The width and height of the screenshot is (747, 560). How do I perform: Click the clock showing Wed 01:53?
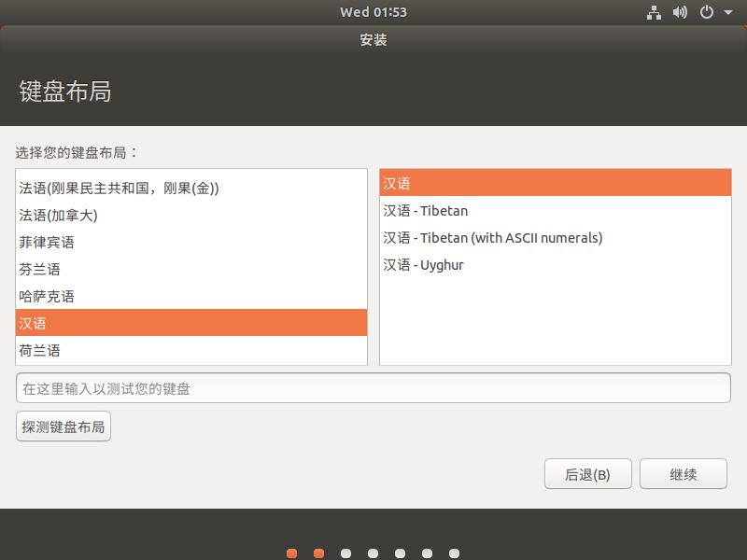373,12
